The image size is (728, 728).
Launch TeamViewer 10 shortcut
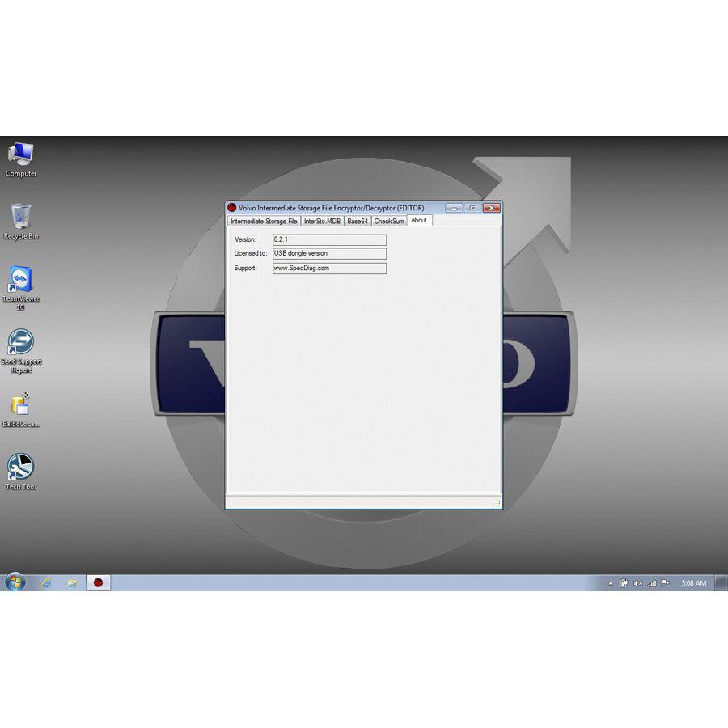21,288
